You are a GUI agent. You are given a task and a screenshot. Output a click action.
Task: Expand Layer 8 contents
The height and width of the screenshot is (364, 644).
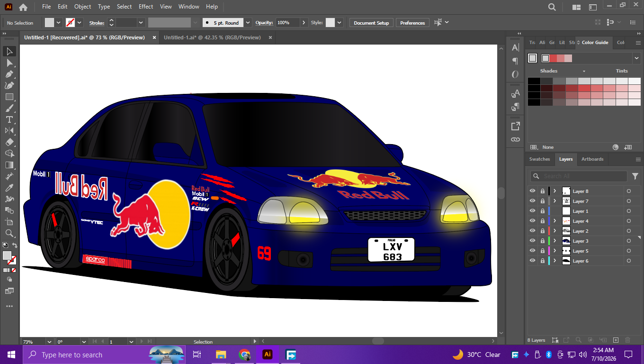point(555,191)
